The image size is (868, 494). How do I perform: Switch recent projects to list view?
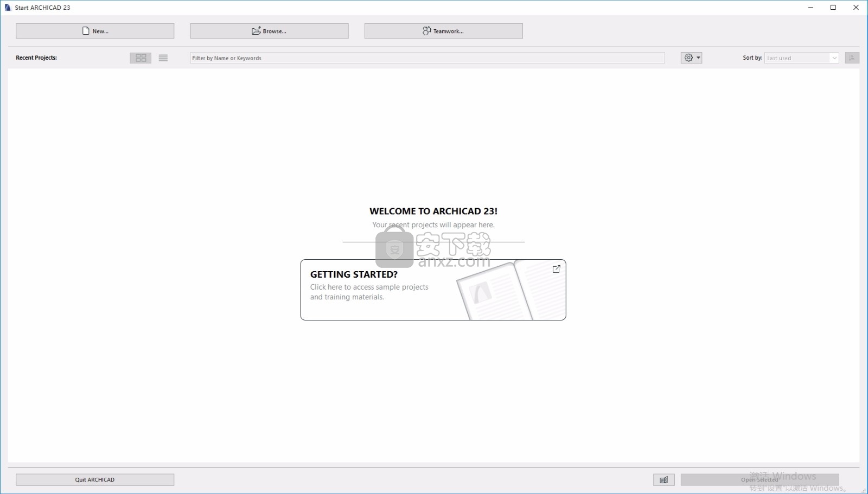pos(163,58)
